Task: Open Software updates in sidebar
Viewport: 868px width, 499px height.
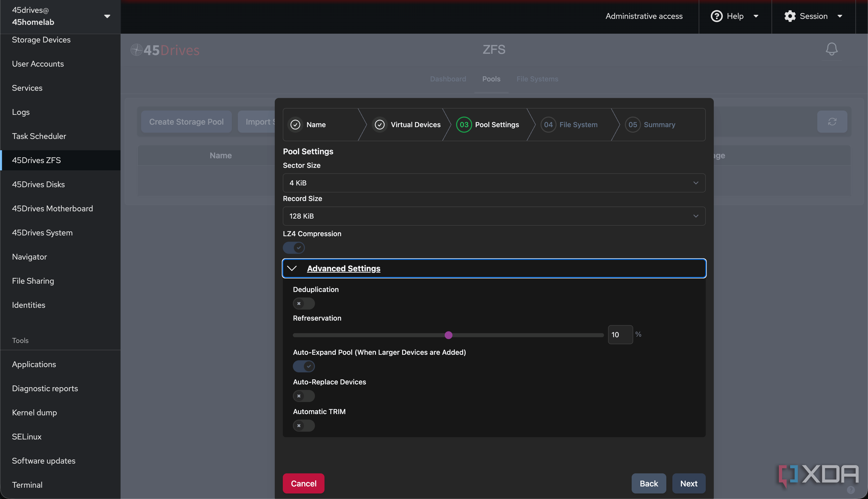Action: [x=60, y=461]
